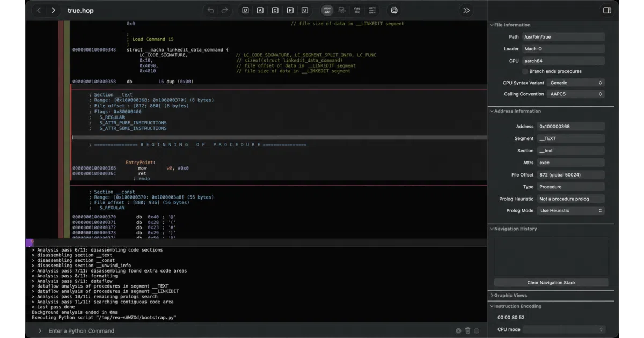Open the Calling Convention dropdown
644x338 pixels.
tap(576, 94)
